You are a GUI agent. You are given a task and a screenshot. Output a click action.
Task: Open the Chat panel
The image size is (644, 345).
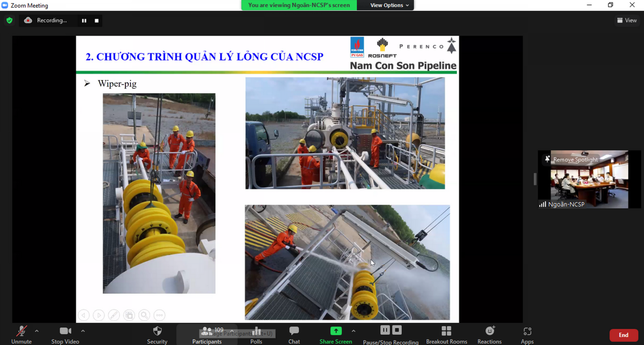click(x=294, y=335)
